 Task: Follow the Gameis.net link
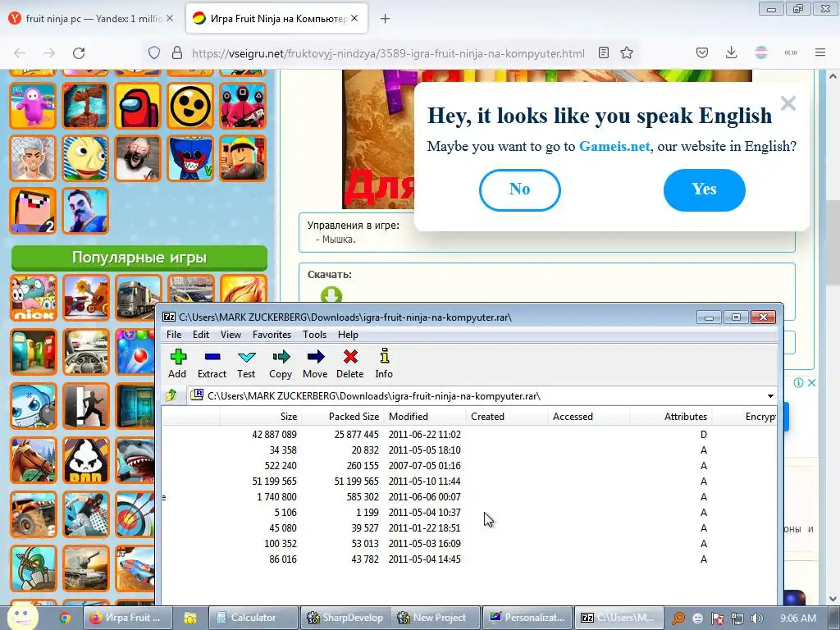coord(614,146)
